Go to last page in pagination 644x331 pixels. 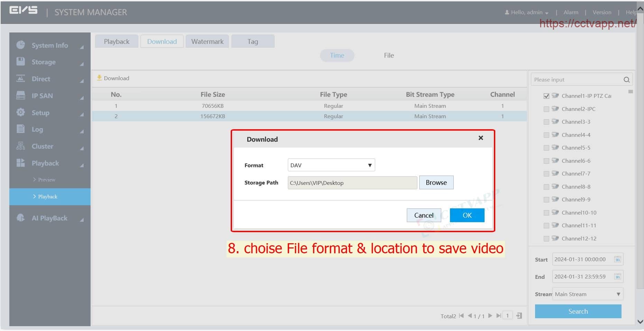point(498,316)
